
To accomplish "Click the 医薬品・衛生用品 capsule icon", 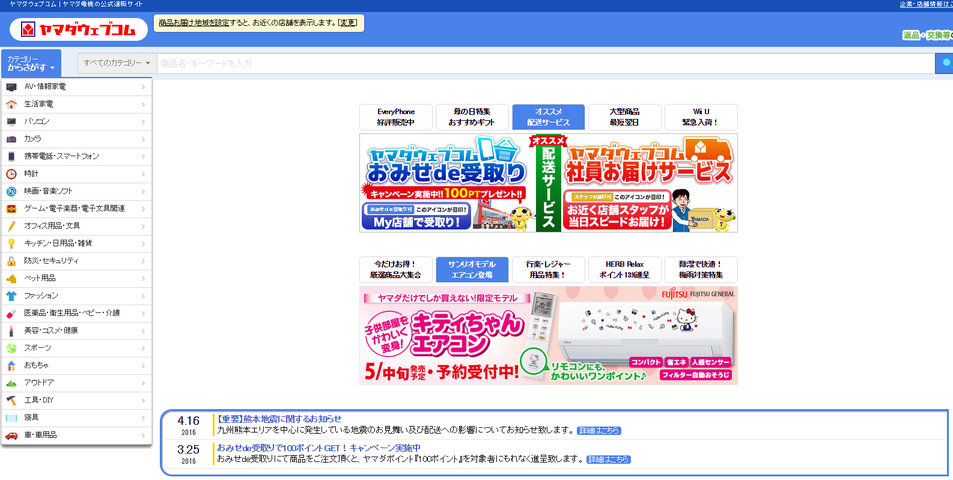I will 11,314.
